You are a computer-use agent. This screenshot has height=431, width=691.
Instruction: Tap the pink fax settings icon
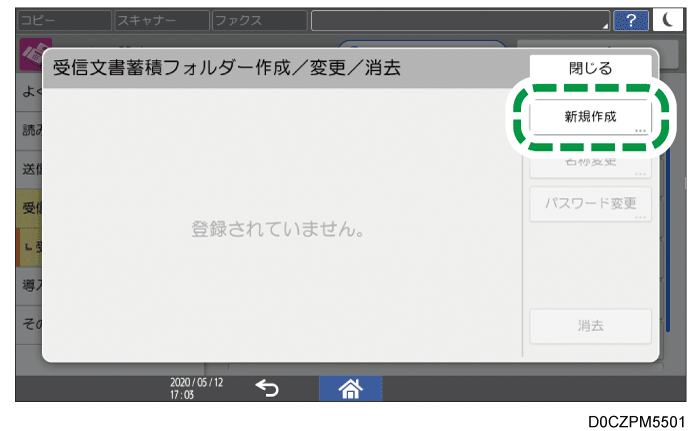33,55
